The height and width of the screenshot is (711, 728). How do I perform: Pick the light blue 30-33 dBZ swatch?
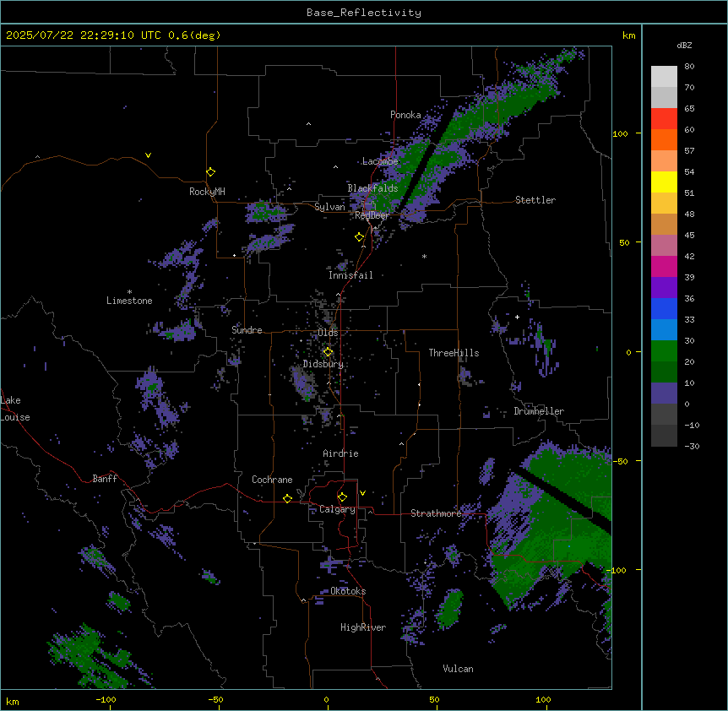click(x=664, y=329)
